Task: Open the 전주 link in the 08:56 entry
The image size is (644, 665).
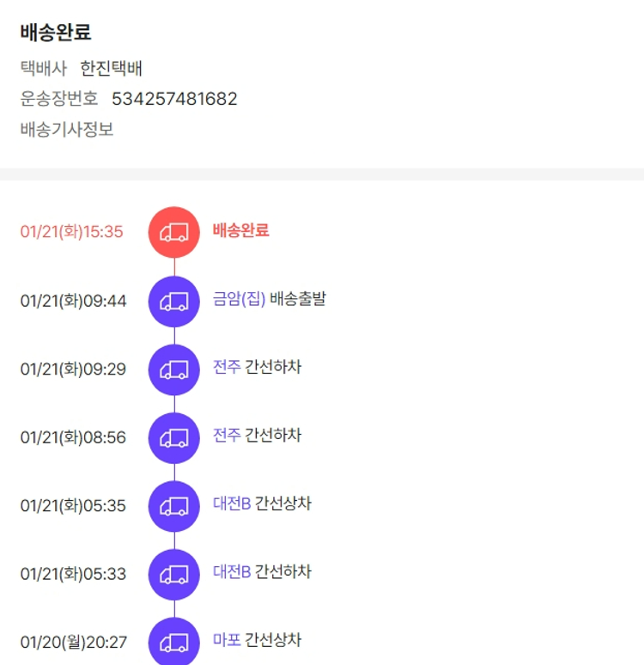Action: point(227,436)
